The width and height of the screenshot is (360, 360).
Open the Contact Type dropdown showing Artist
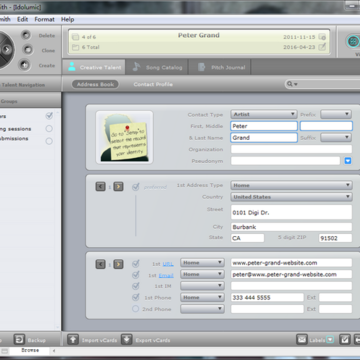click(263, 114)
